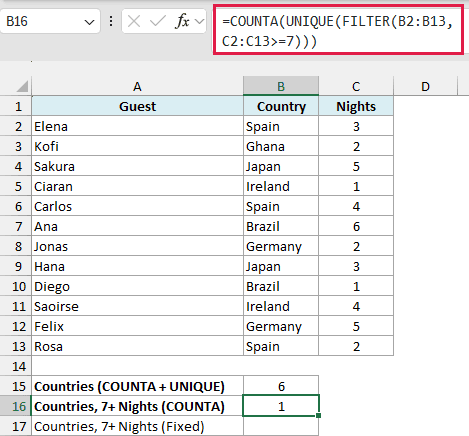
Task: Select row 16 header
Action: pyautogui.click(x=16, y=406)
